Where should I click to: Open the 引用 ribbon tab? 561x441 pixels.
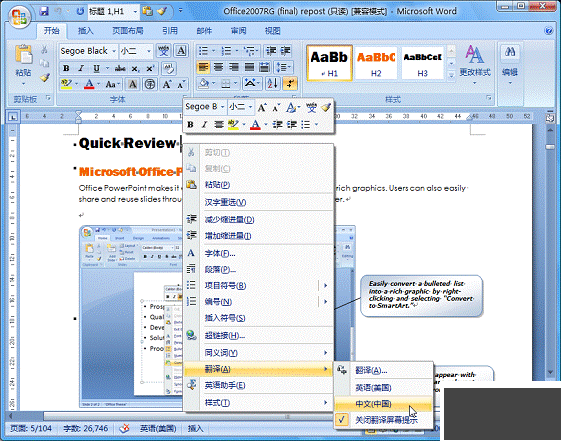coord(170,31)
